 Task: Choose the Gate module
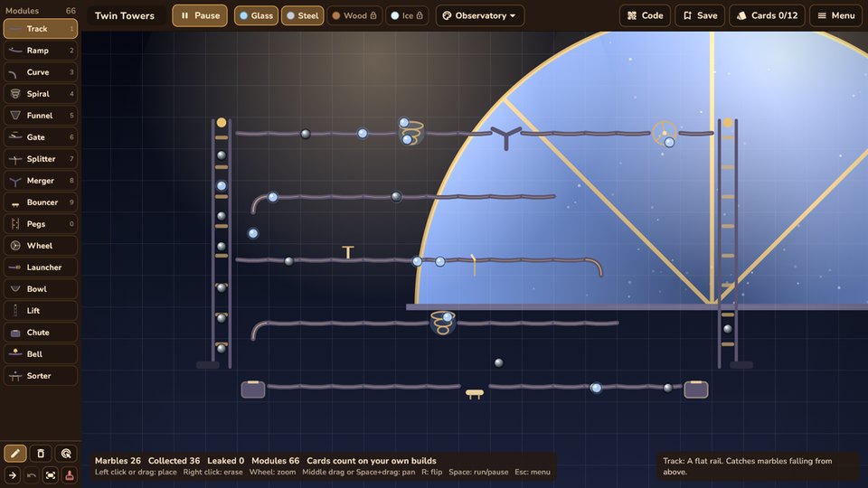[x=41, y=137]
